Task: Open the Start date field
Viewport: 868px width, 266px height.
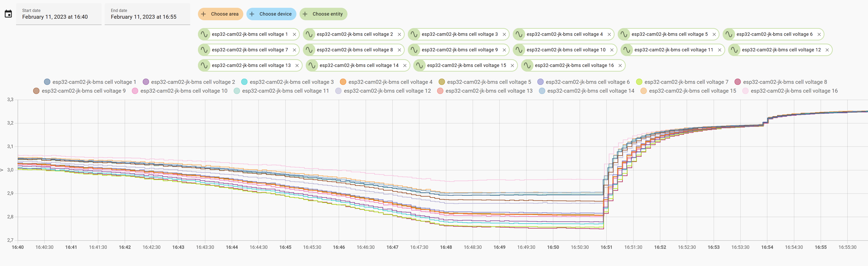Action: click(x=59, y=14)
